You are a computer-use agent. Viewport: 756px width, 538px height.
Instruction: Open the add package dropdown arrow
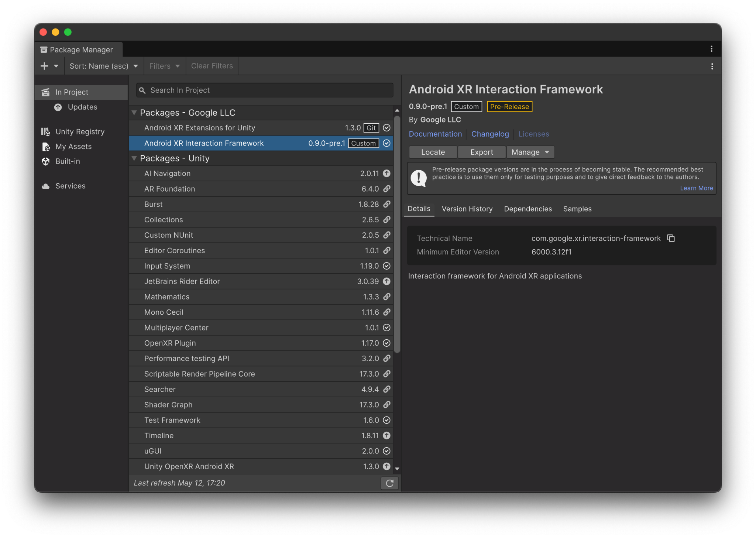click(56, 66)
